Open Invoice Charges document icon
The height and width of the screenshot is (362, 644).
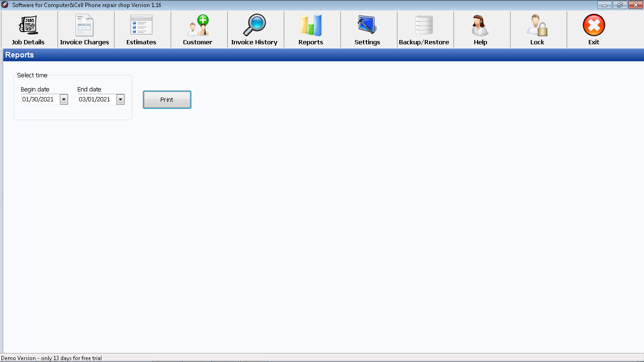[x=84, y=25]
